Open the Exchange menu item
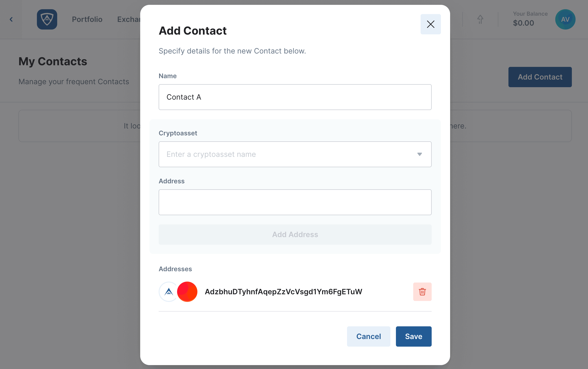This screenshot has height=369, width=588. point(129,19)
